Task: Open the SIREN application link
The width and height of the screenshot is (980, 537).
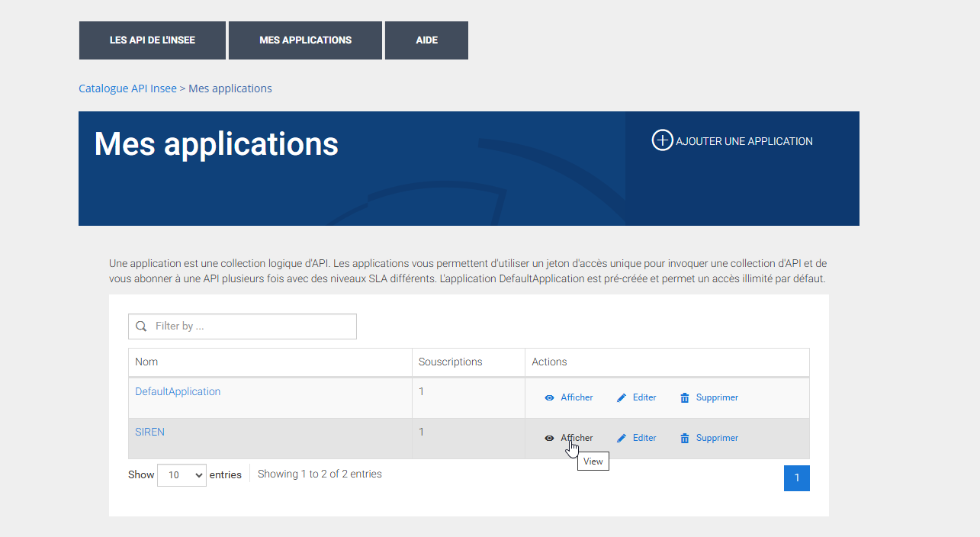Action: point(149,432)
